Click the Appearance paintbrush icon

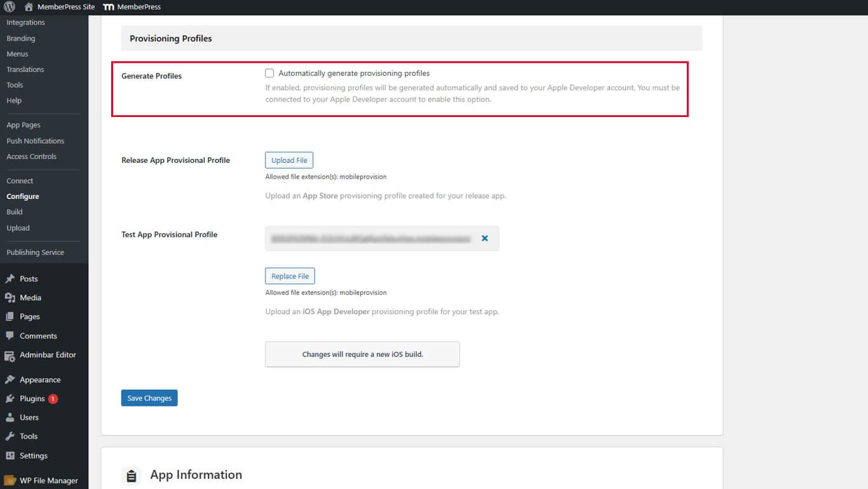pos(11,380)
